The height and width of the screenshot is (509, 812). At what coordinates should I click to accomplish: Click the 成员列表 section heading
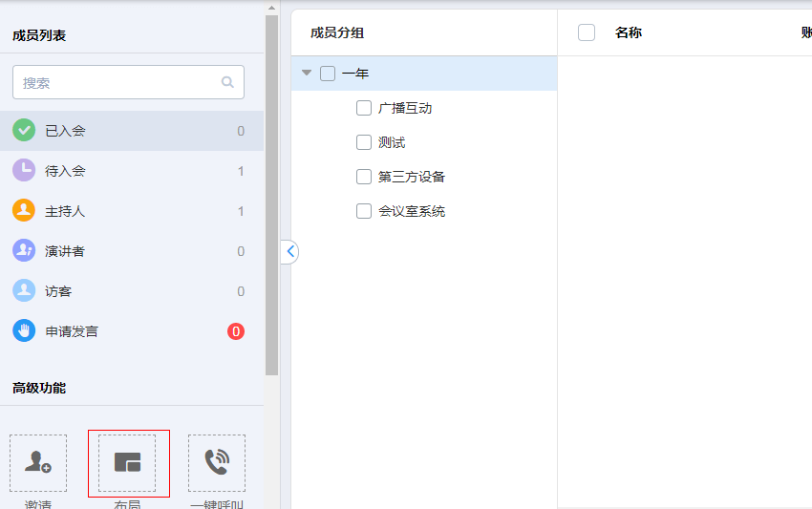tap(39, 35)
